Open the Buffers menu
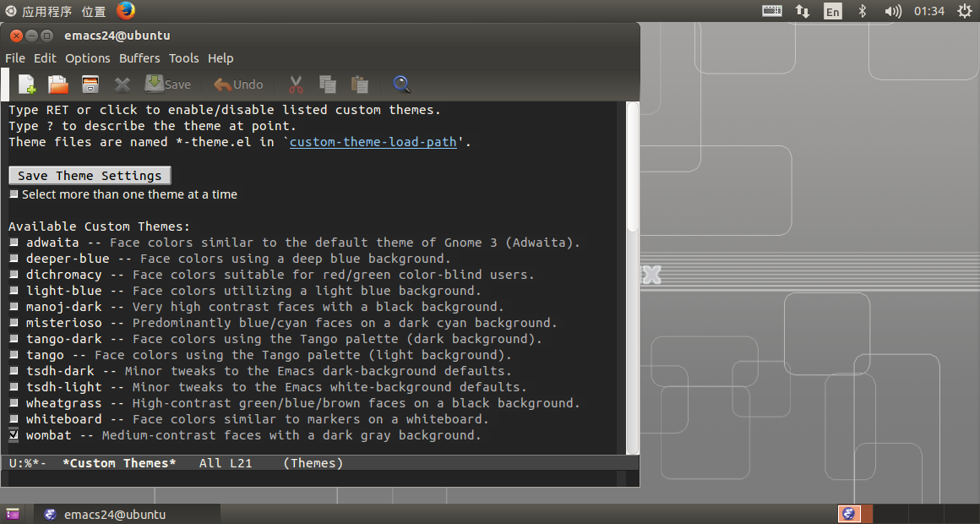Image resolution: width=980 pixels, height=524 pixels. pyautogui.click(x=139, y=58)
